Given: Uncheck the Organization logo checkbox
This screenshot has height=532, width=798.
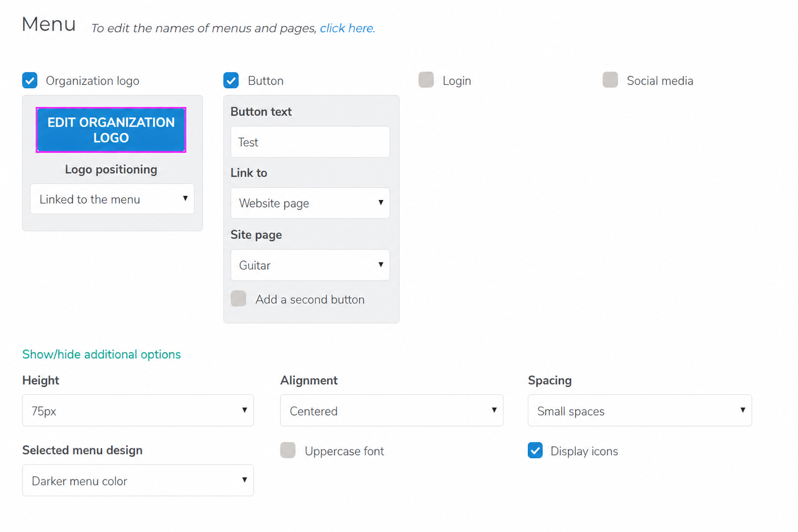Looking at the screenshot, I should [30, 81].
